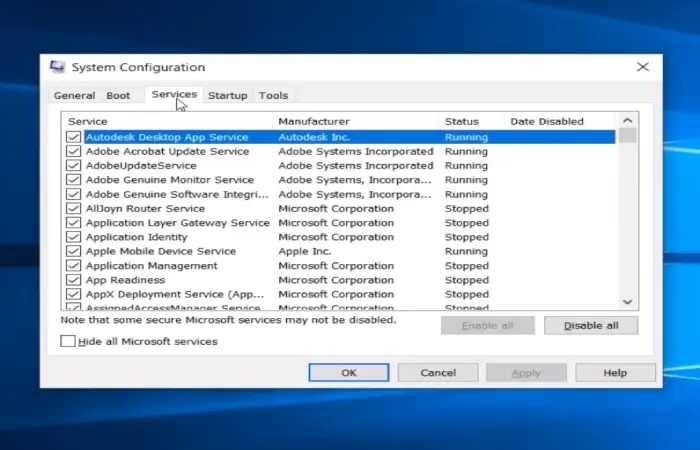Select the AdobeUpdateService row name
This screenshot has height=450, width=700.
tap(141, 166)
